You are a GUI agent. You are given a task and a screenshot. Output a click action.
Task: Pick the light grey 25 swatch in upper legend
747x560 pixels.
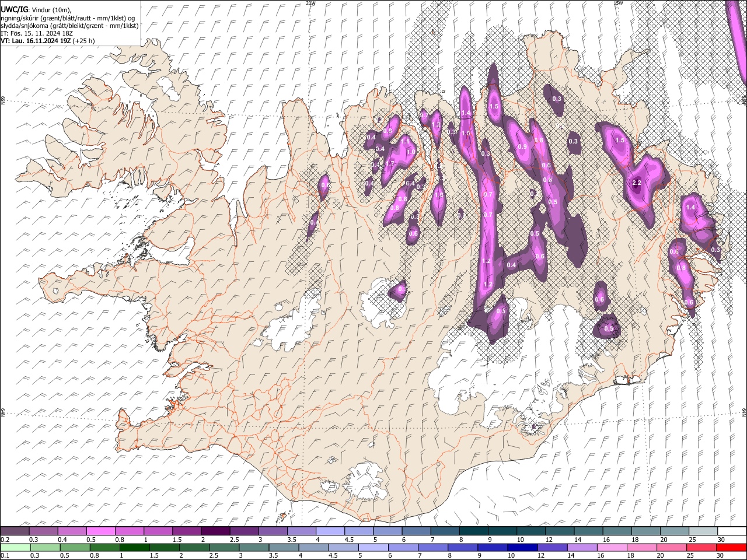703,531
